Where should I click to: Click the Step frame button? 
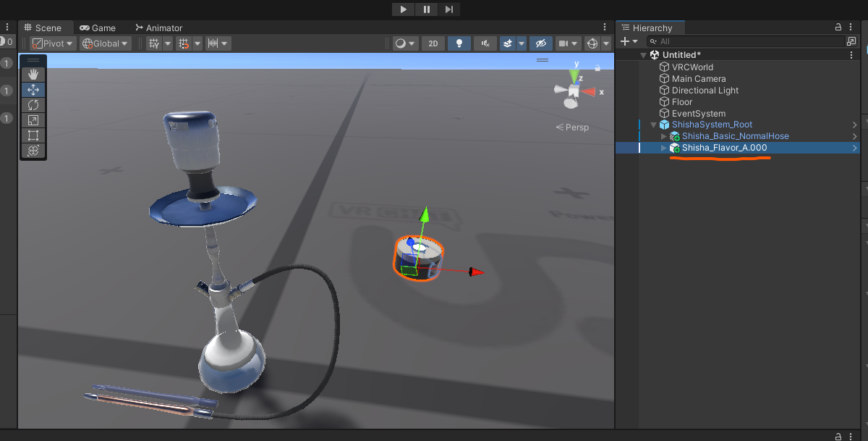(449, 9)
